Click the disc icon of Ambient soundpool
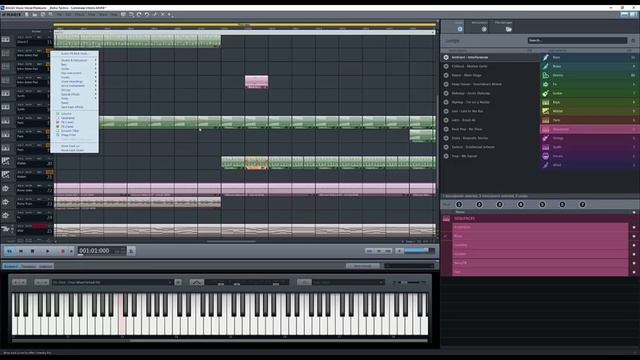This screenshot has height=360, width=640. coord(446,58)
